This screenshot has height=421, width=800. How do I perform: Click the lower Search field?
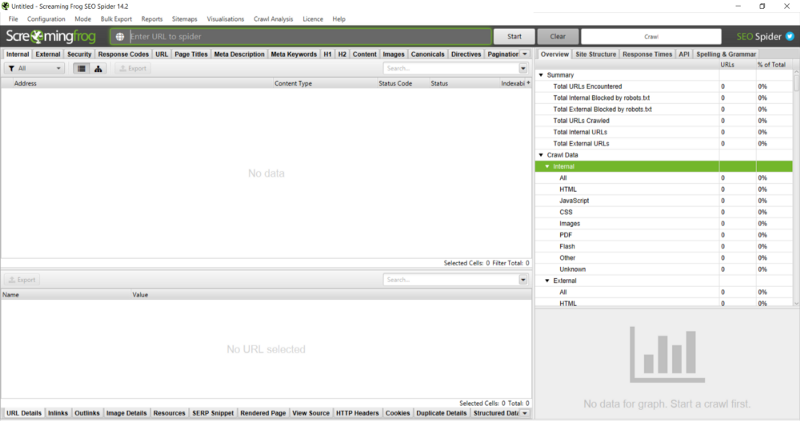452,280
